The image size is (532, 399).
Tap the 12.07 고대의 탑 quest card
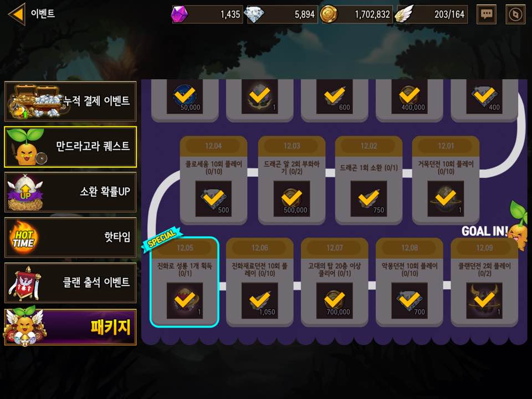tap(334, 282)
